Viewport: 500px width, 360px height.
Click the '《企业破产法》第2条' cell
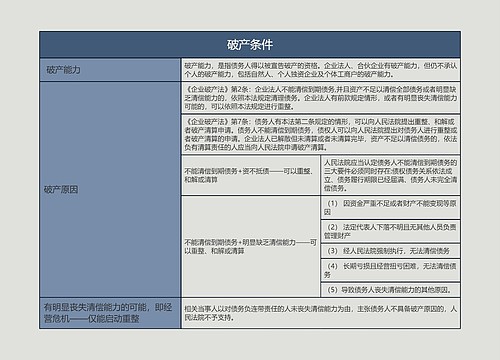pyautogui.click(x=321, y=98)
